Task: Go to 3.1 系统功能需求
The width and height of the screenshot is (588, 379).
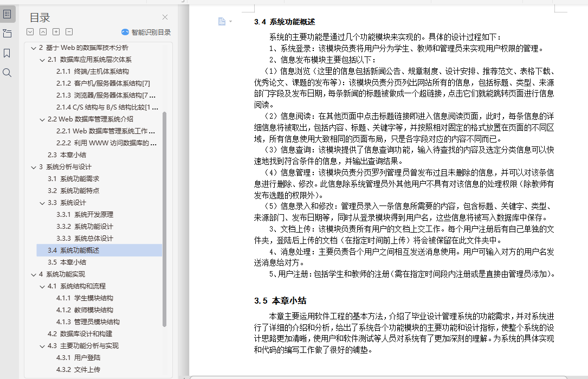Action: point(74,179)
